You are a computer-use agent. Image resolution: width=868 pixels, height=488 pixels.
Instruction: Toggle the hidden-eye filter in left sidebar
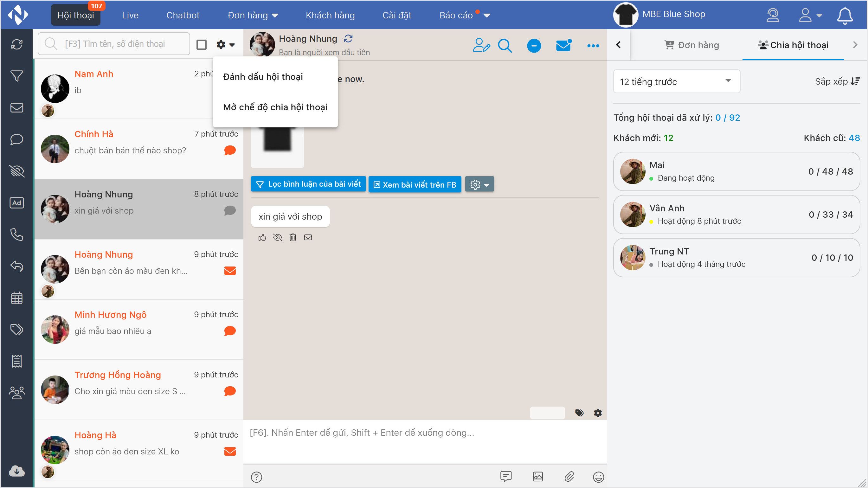click(16, 171)
